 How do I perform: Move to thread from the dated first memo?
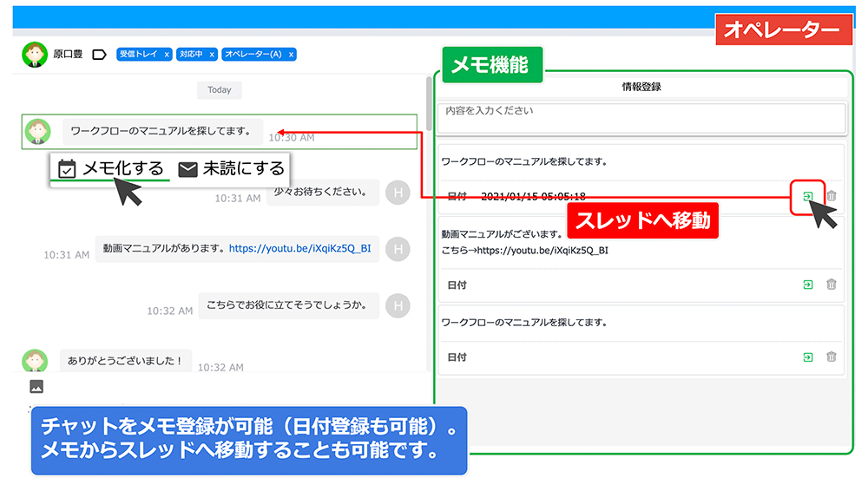click(x=807, y=196)
